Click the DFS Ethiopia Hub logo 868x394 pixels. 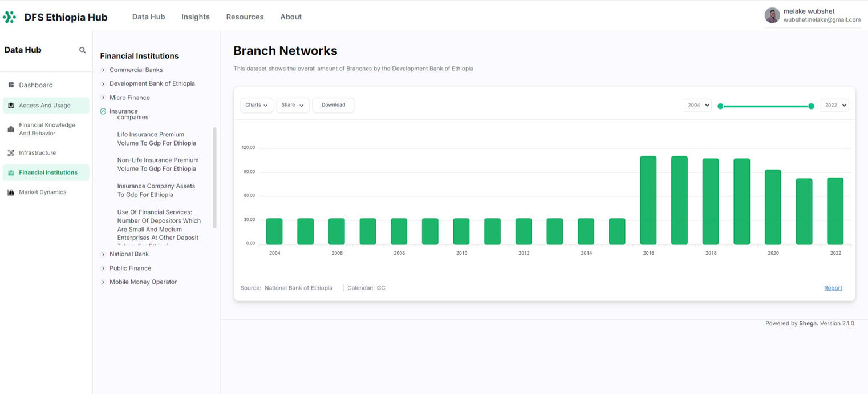coord(56,17)
